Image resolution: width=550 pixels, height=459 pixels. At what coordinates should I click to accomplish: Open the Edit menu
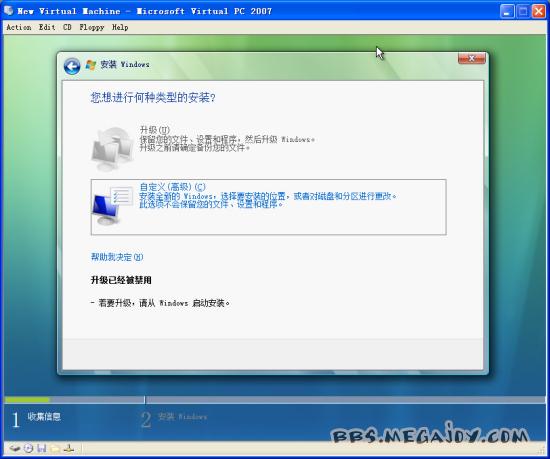(47, 27)
